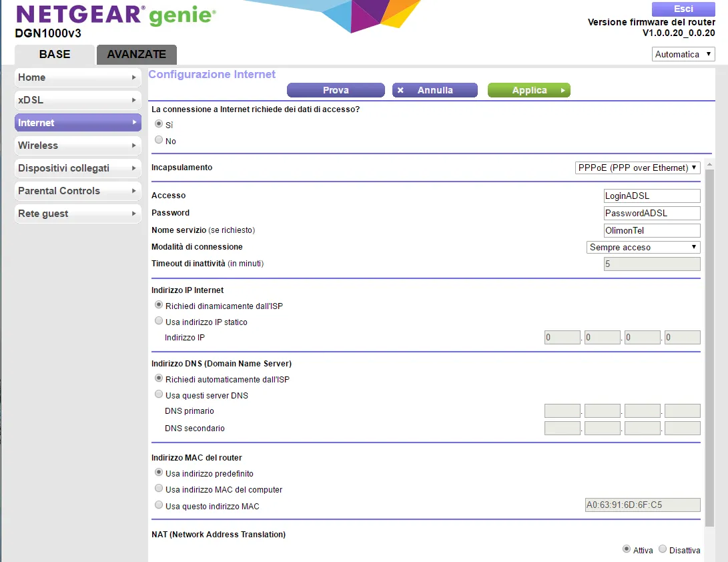The image size is (728, 562).
Task: Open the Incapsulamento PPPoE dropdown
Action: tap(637, 168)
